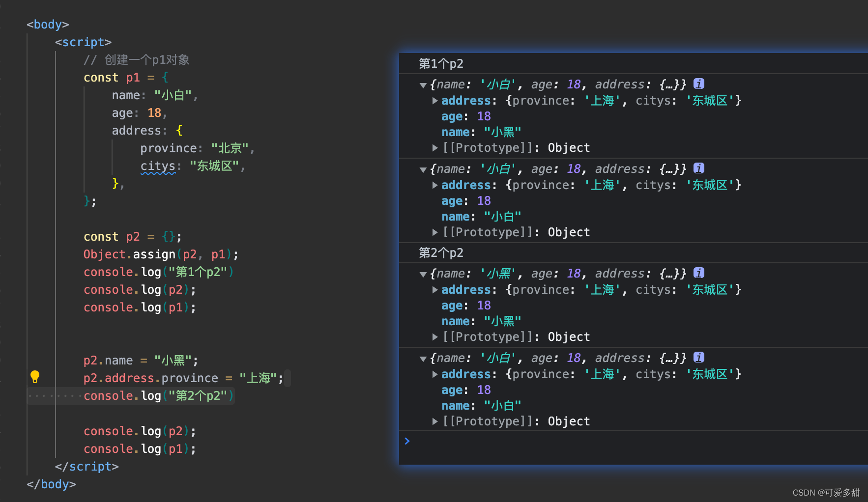This screenshot has width=868, height=502.
Task: Expand [[Prototype]] of the last 小白 object
Action: coord(434,421)
